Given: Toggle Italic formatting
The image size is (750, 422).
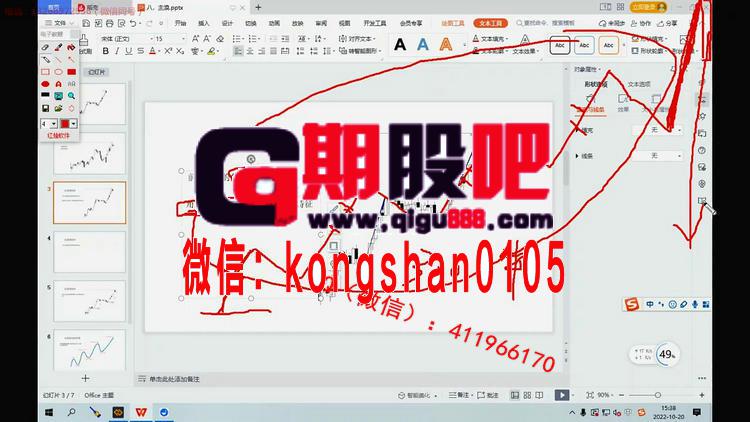Looking at the screenshot, I should pos(117,51).
